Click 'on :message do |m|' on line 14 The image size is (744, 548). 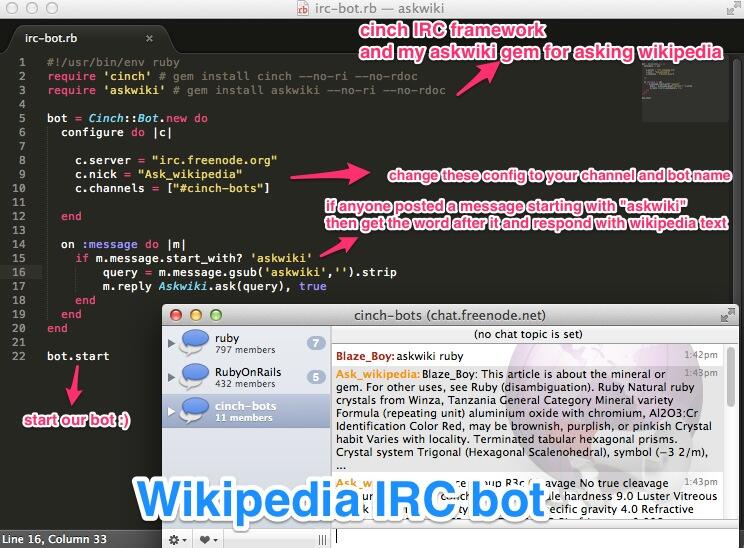point(123,244)
